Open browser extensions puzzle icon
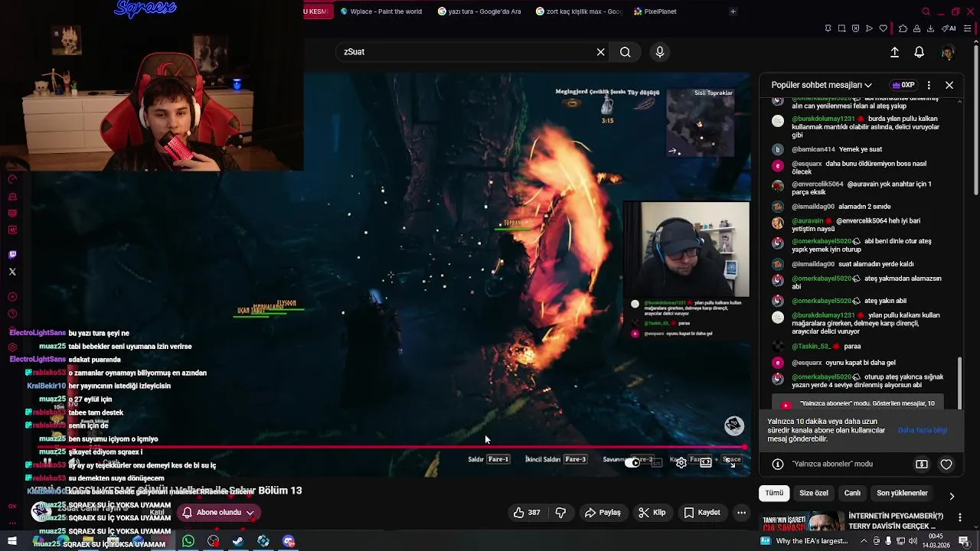This screenshot has width=980, height=551. pyautogui.click(x=903, y=28)
